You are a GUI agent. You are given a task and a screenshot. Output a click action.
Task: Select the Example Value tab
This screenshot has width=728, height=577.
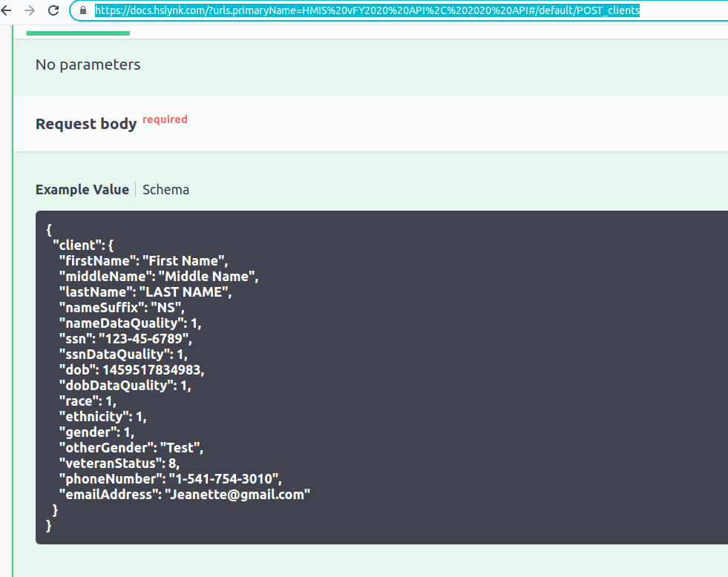click(x=82, y=189)
